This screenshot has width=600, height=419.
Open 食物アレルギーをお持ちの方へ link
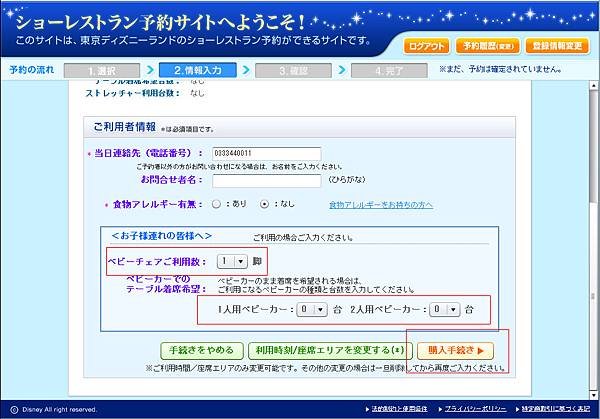pyautogui.click(x=381, y=205)
